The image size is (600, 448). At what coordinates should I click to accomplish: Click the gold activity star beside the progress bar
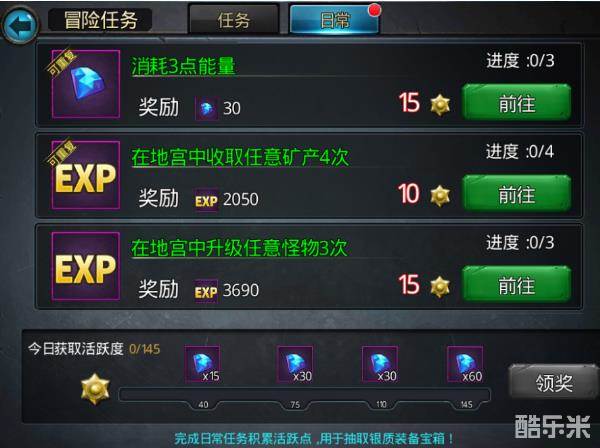pos(95,389)
